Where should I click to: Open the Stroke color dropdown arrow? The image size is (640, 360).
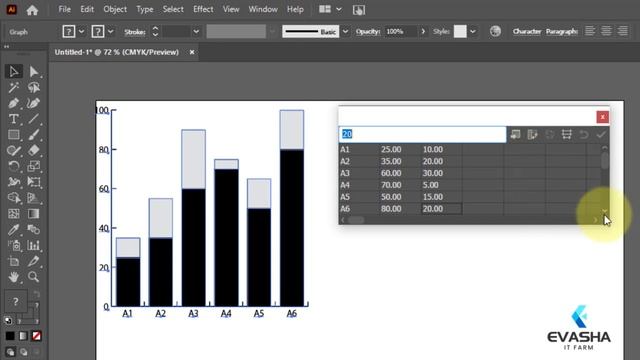point(110,31)
